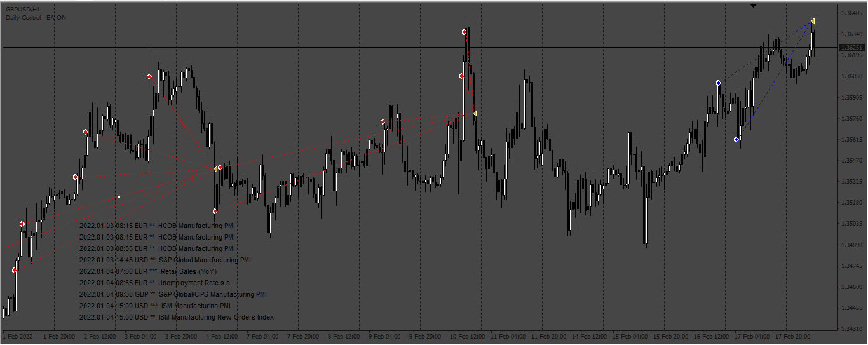The image size is (868, 345).
Task: Select the red sell marker at 3 Feb peak
Action: (x=149, y=76)
